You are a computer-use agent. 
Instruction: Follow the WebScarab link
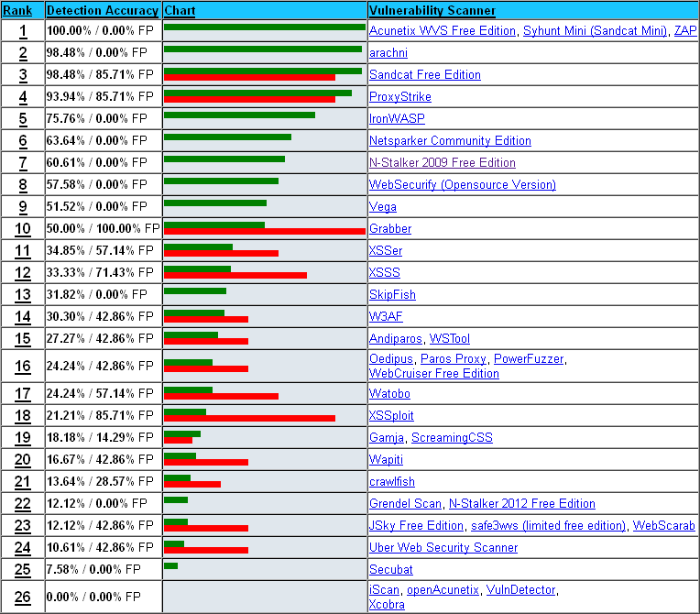664,526
